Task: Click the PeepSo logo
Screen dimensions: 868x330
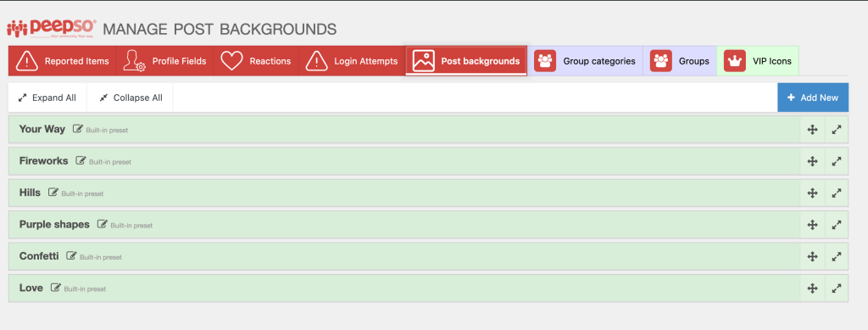Action: (x=52, y=29)
